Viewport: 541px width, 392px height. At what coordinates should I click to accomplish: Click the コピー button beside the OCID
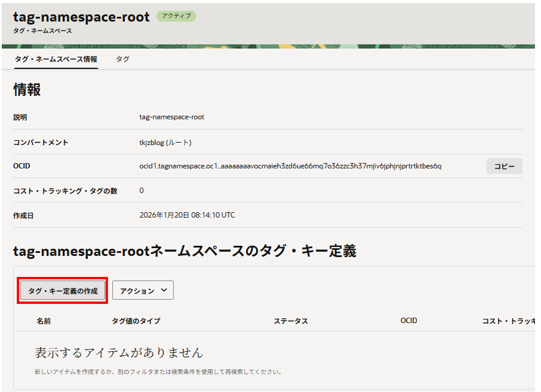click(504, 166)
